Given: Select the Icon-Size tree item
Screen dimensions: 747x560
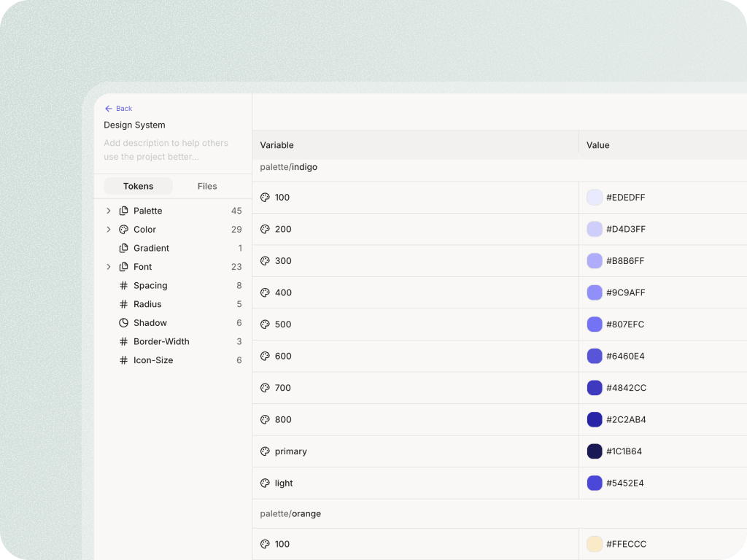Looking at the screenshot, I should tap(173, 360).
